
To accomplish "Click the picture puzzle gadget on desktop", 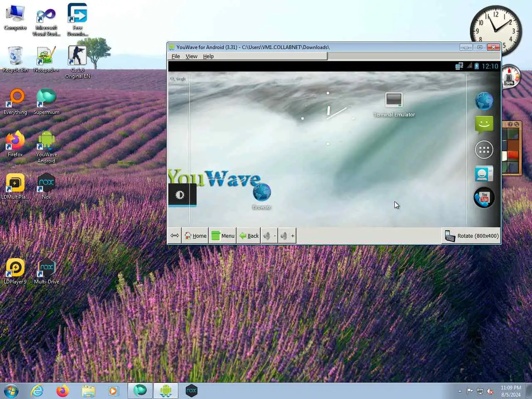I will (x=512, y=148).
